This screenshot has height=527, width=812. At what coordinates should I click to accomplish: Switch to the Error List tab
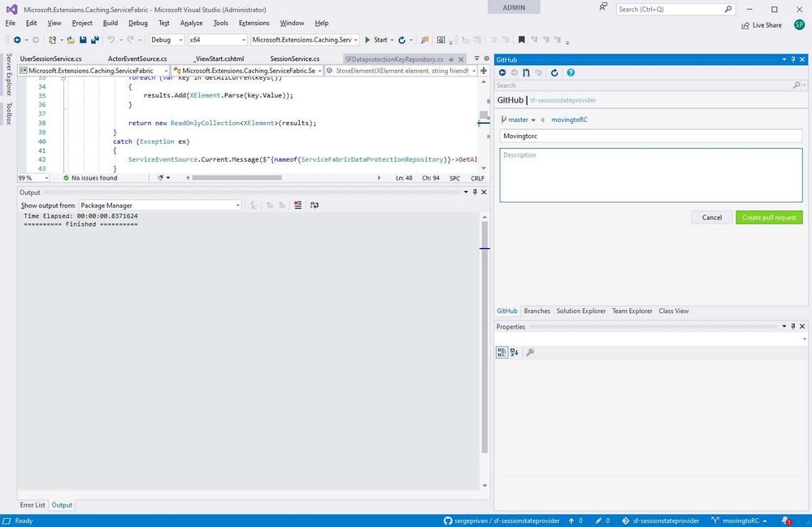tap(33, 505)
